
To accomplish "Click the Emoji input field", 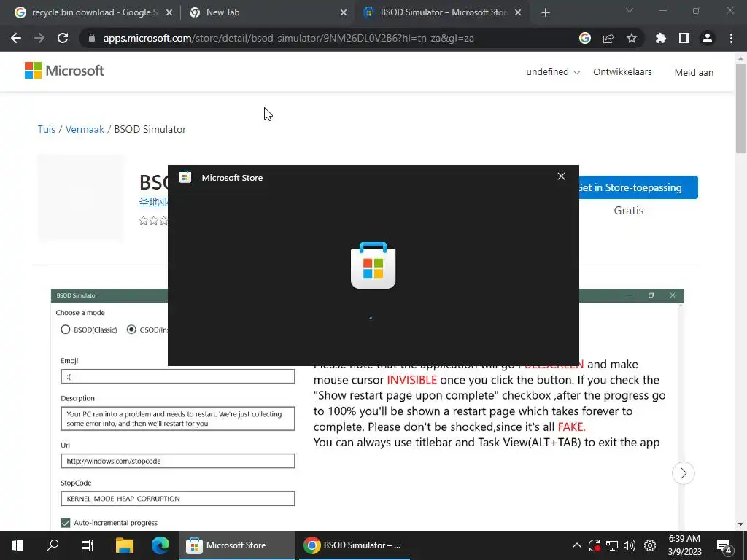I will click(x=178, y=376).
